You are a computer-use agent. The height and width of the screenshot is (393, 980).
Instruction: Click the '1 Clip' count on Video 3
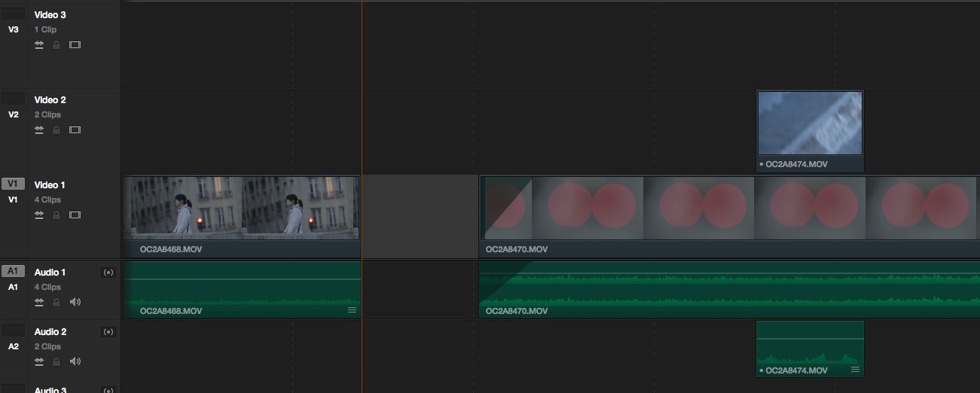(x=45, y=30)
